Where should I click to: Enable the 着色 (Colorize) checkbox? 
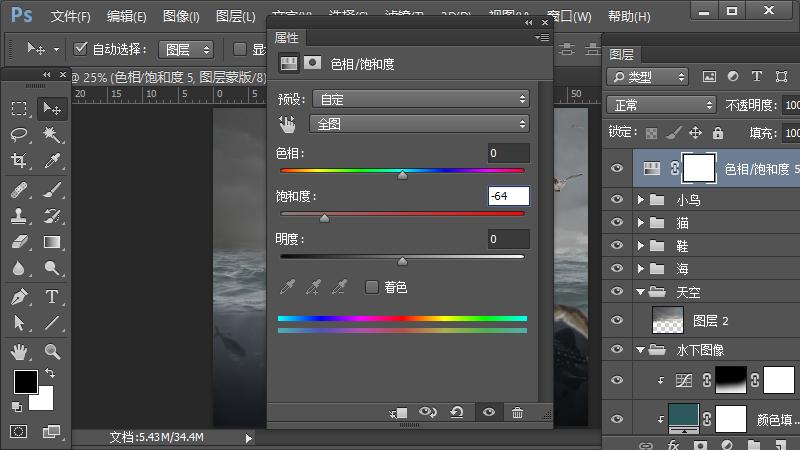pos(372,288)
